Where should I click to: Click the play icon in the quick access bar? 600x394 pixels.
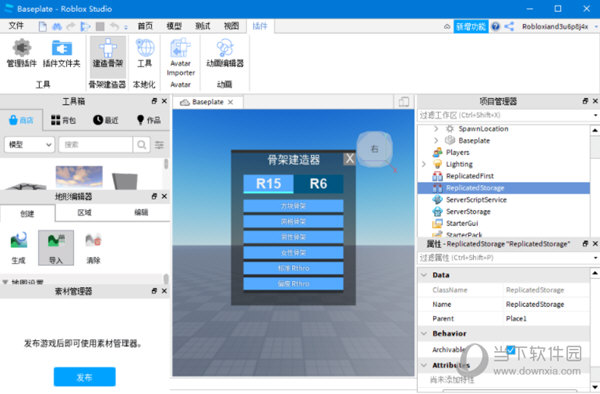(85, 26)
